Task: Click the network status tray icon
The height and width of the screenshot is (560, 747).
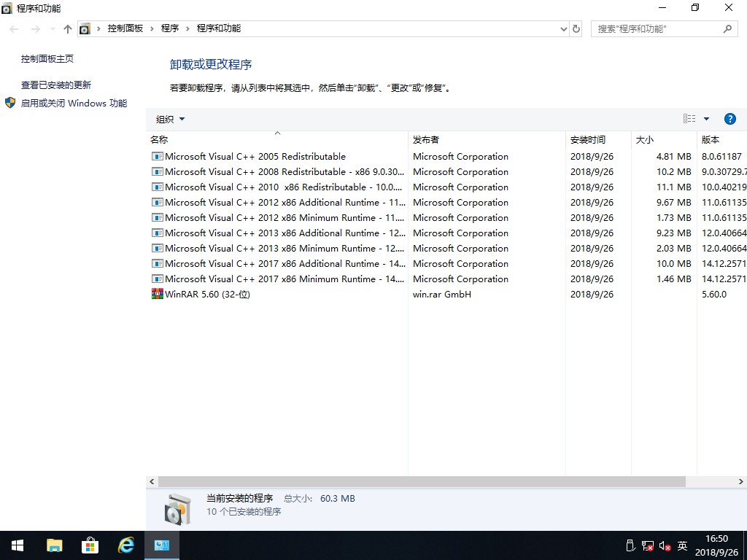Action: point(648,545)
